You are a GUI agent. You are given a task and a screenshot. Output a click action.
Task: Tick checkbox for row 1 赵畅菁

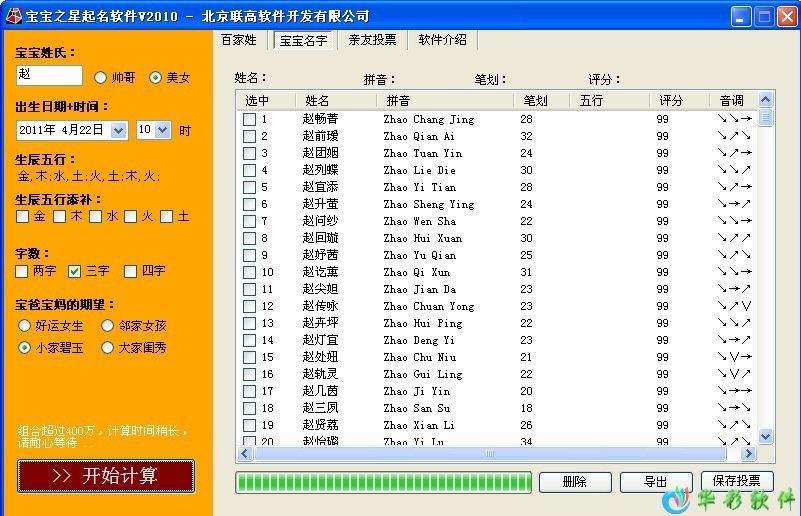(x=249, y=120)
